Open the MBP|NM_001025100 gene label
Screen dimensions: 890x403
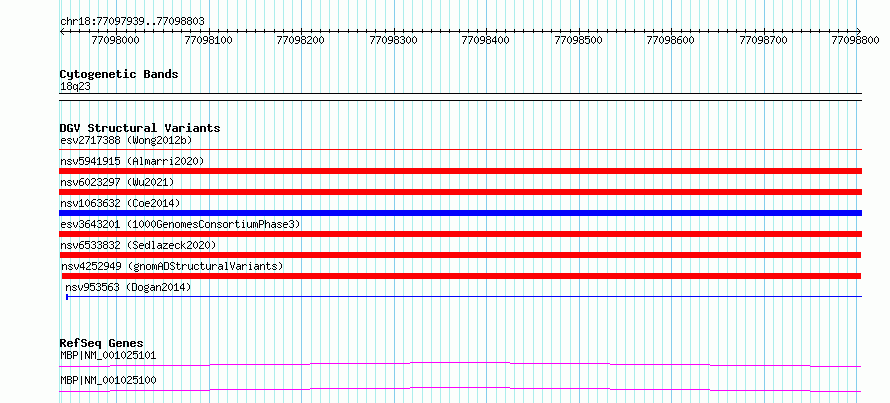(x=108, y=380)
